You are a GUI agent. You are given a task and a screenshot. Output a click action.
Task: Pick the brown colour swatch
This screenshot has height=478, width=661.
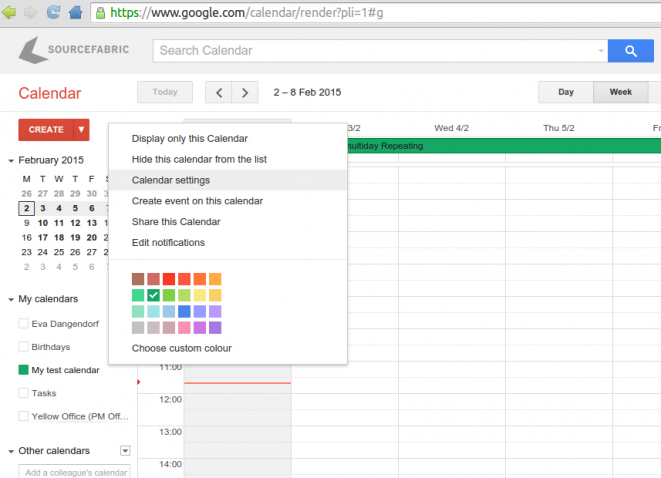coord(138,279)
